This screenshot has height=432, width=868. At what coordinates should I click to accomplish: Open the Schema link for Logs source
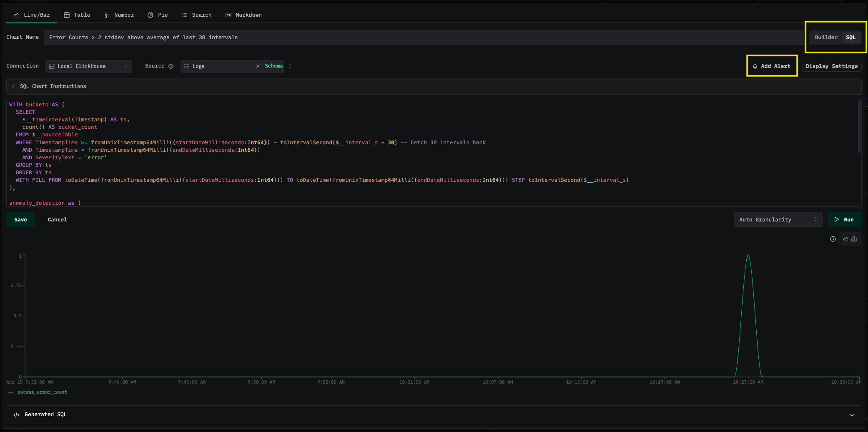273,66
